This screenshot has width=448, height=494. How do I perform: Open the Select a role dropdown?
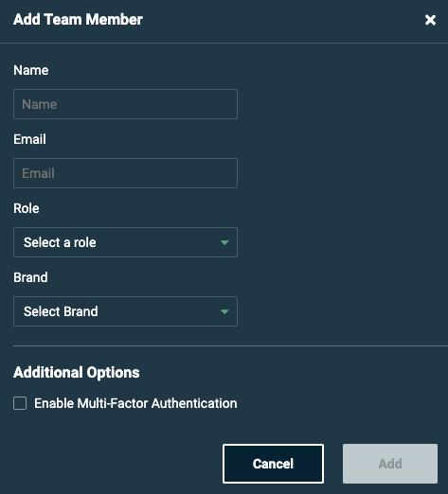click(125, 242)
